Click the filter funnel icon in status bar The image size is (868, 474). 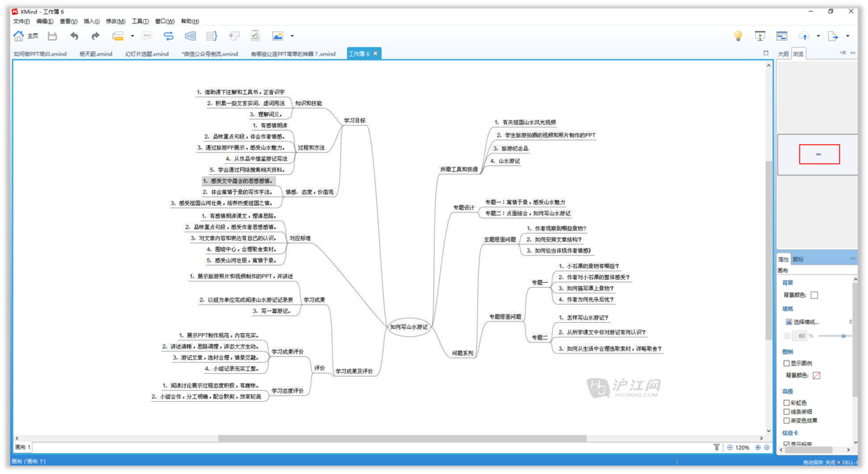716,447
